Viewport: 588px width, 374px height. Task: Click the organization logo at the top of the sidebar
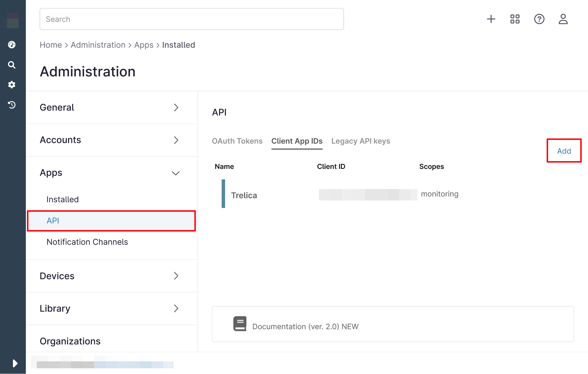point(13,20)
